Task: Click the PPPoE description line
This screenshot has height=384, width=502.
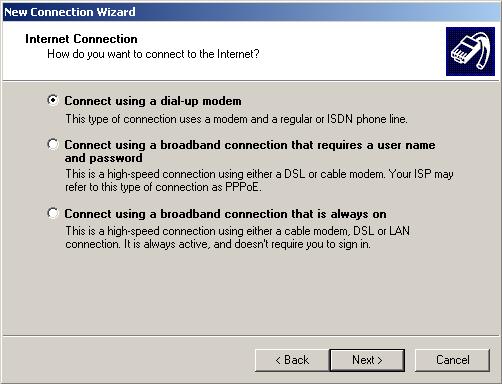Action: 163,187
